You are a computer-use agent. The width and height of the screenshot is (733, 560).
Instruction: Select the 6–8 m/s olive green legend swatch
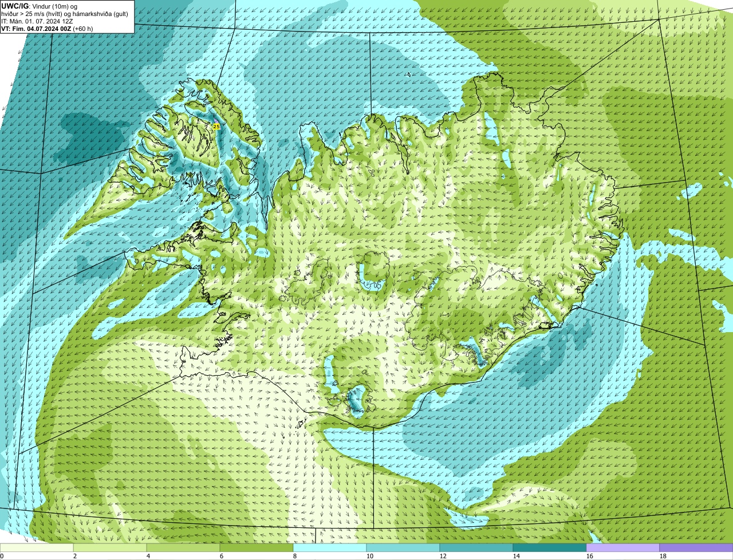pos(257,547)
